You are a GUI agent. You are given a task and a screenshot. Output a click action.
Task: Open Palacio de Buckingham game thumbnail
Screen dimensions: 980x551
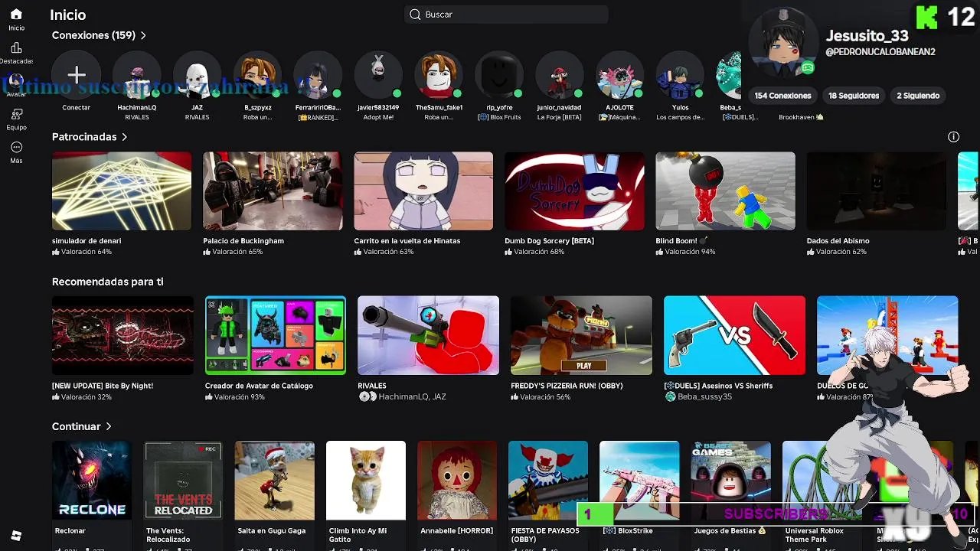tap(273, 191)
